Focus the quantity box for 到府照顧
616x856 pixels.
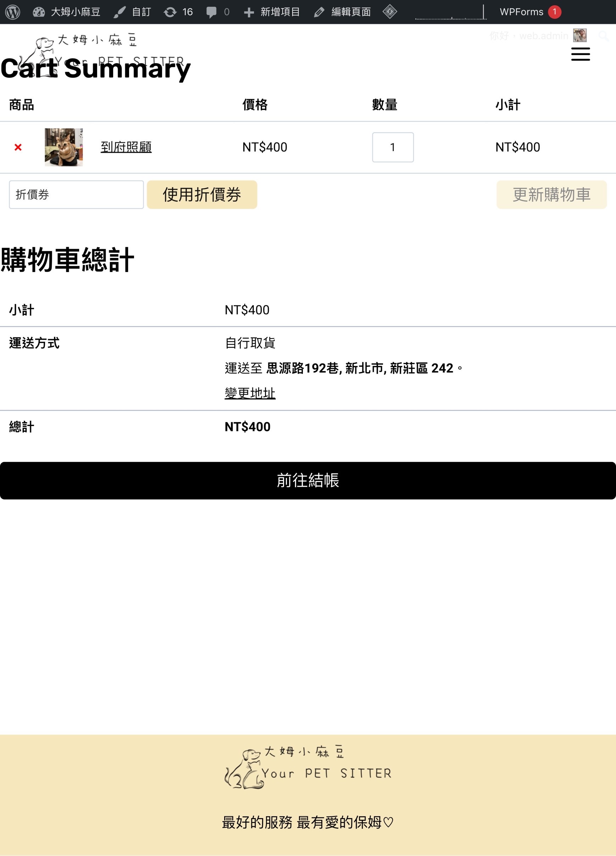[392, 147]
